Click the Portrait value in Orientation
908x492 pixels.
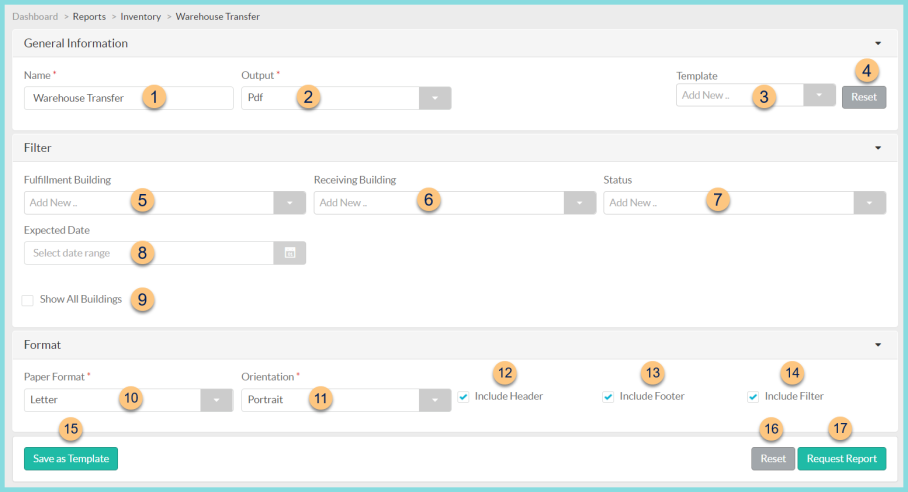coord(265,400)
